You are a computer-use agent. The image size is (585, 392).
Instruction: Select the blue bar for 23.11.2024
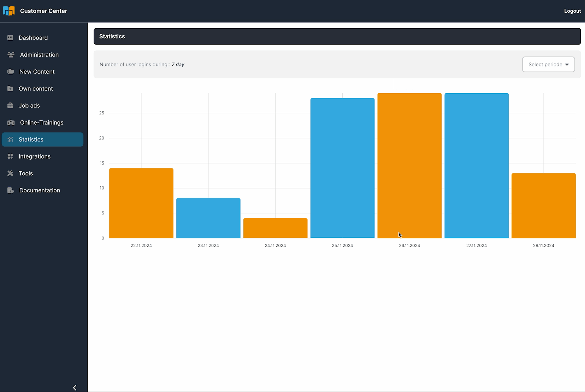pyautogui.click(x=208, y=218)
